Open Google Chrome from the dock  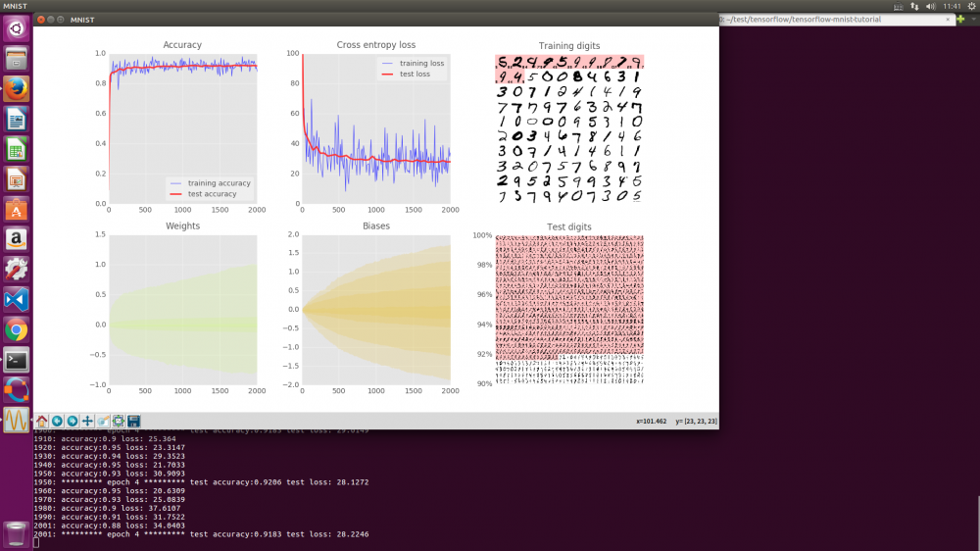pos(16,329)
